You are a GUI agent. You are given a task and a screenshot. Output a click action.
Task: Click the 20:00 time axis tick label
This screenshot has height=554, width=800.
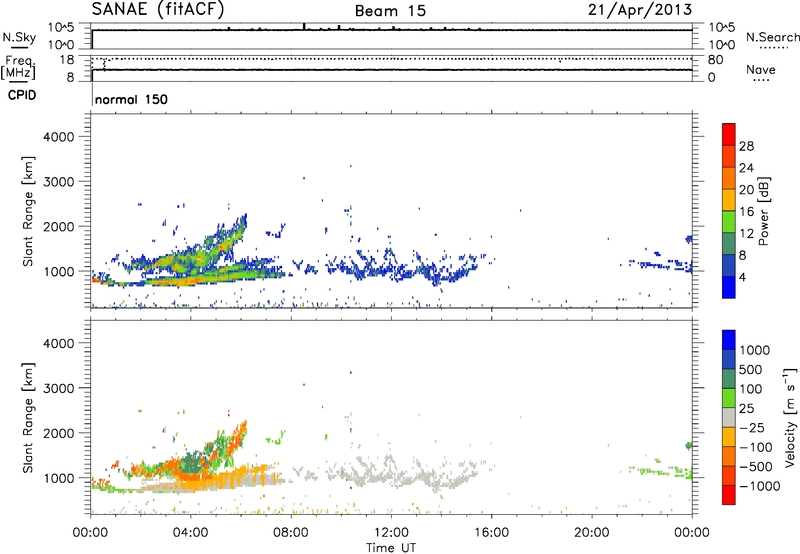point(591,533)
